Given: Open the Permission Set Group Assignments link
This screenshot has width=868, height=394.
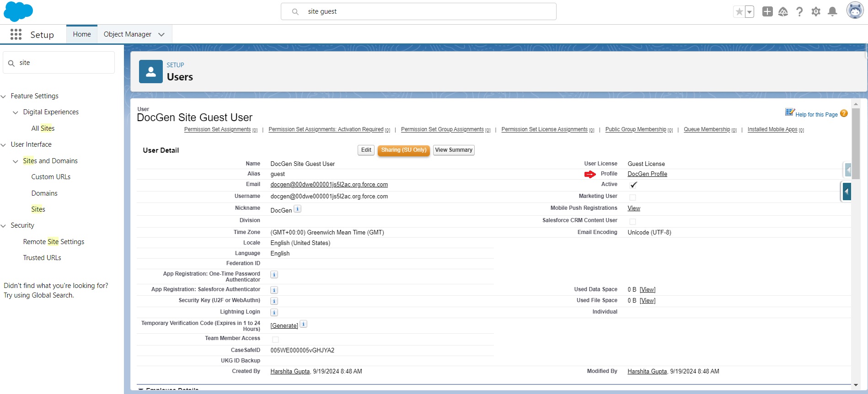Looking at the screenshot, I should coord(442,129).
